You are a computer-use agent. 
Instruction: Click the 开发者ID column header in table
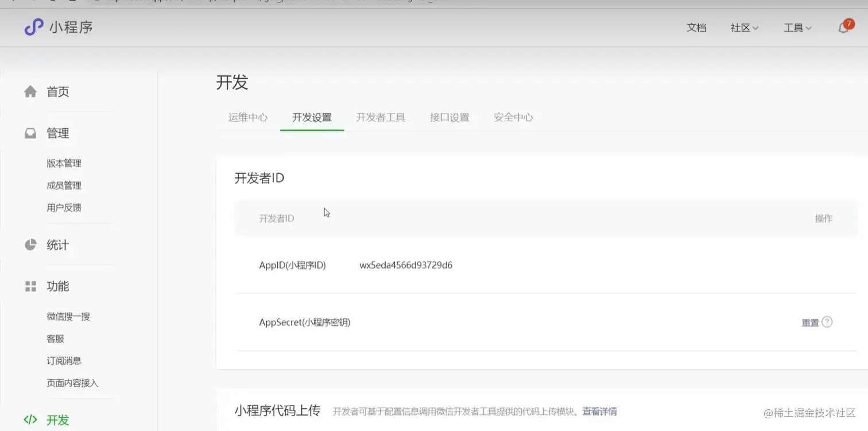pos(277,218)
